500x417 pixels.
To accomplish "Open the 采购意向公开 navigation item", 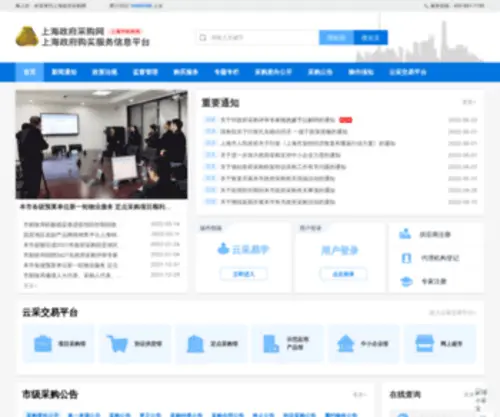I will [x=273, y=72].
